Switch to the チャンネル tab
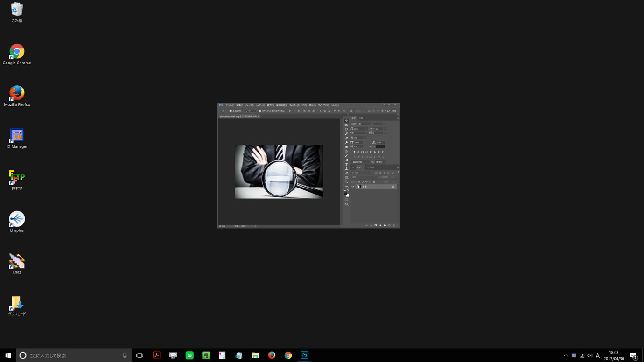644x362 pixels. pos(370,167)
